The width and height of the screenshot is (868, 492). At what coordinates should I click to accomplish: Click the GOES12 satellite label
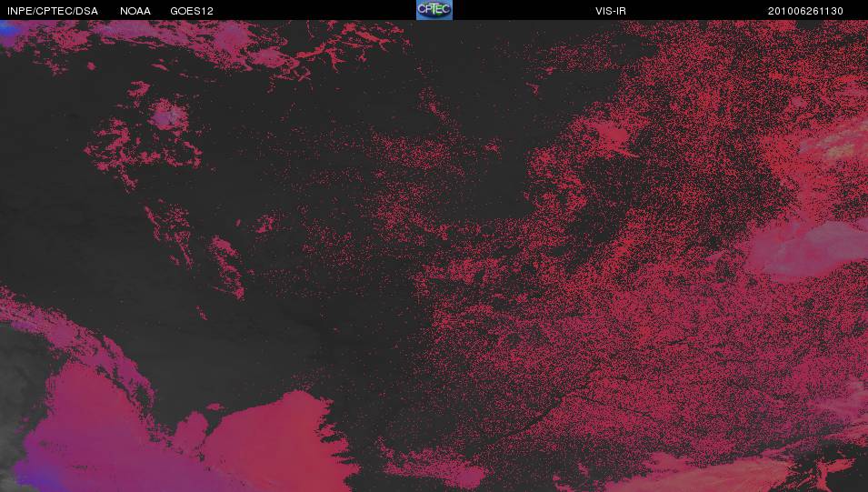[192, 11]
